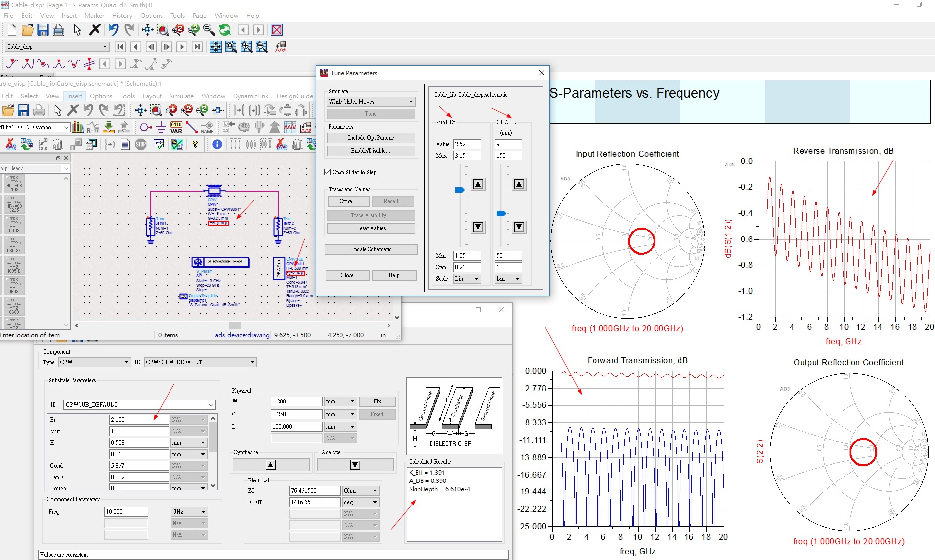
Task: Go to first page in data display
Action: [120, 47]
